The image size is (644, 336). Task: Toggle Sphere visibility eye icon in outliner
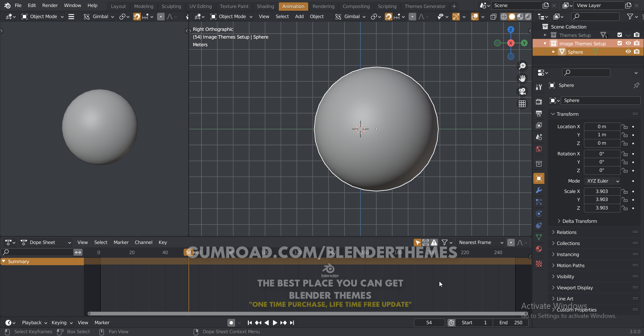click(628, 51)
